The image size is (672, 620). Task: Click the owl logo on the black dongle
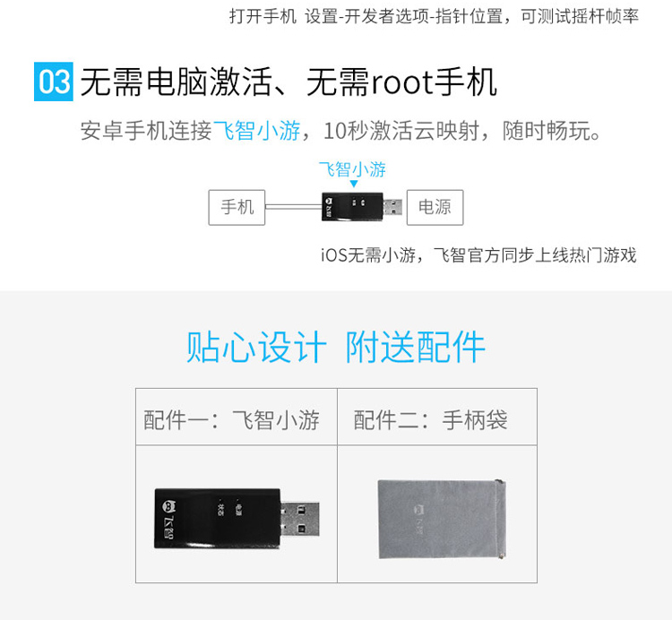[x=168, y=507]
